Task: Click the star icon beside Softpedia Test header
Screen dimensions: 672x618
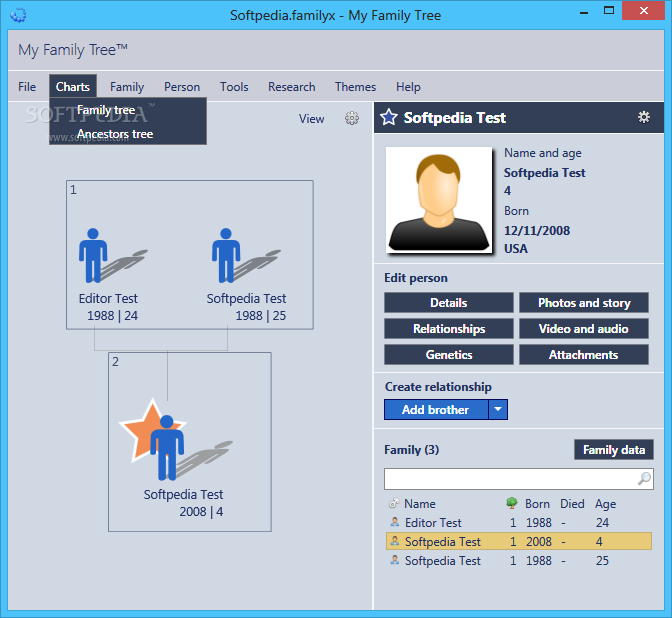Action: pos(389,117)
